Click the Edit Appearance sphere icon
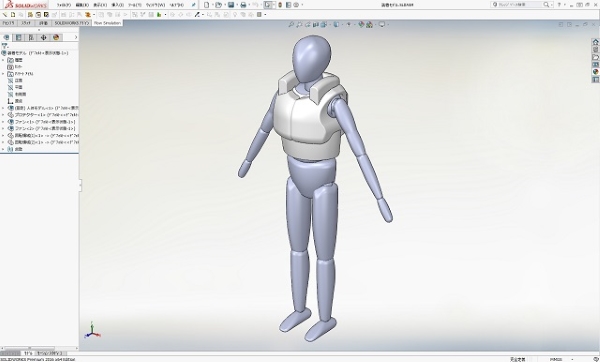The height and width of the screenshot is (362, 600). coord(361,24)
